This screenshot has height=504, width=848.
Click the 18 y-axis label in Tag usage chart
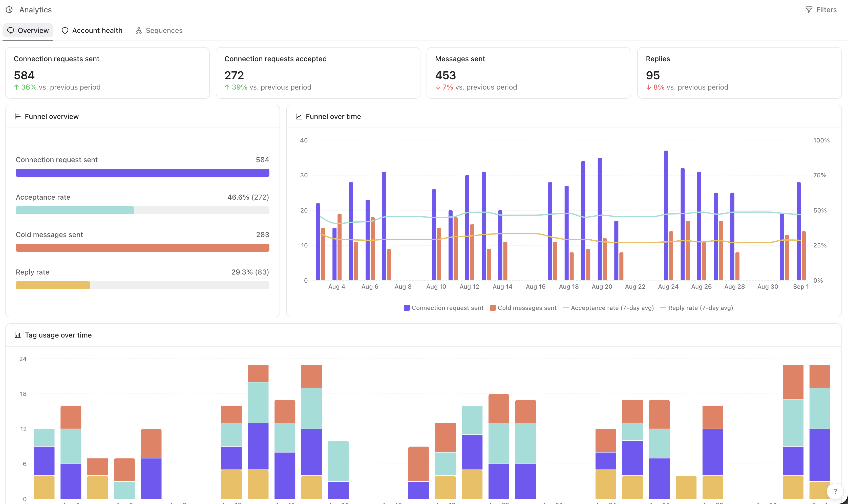(x=23, y=394)
